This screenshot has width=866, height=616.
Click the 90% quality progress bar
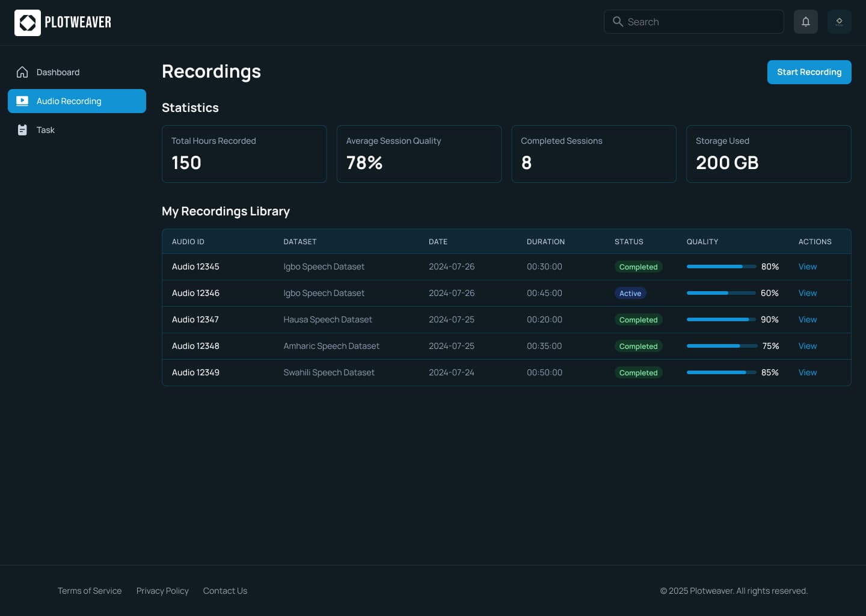point(722,319)
